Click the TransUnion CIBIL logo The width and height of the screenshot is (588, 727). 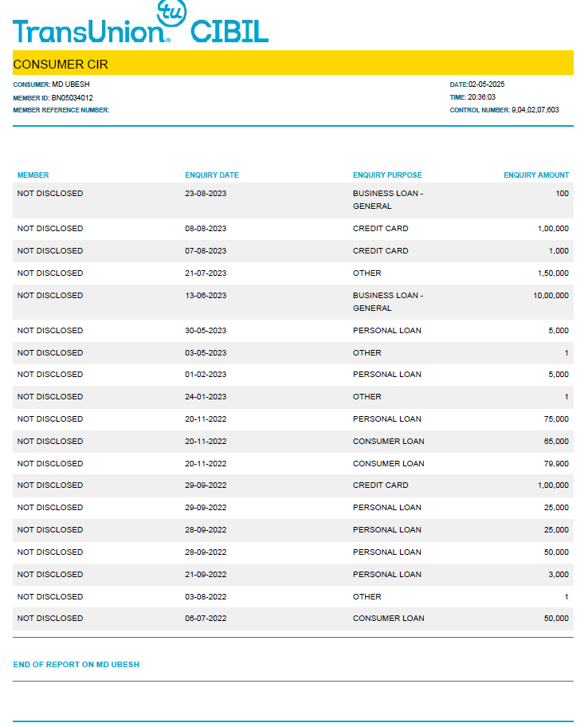click(140, 22)
